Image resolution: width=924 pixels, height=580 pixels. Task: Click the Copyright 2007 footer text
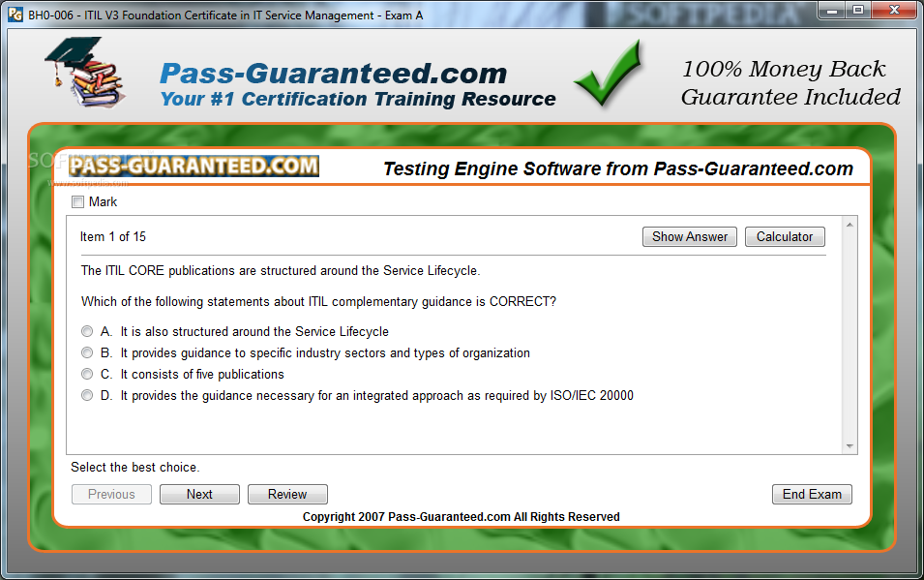(x=461, y=517)
